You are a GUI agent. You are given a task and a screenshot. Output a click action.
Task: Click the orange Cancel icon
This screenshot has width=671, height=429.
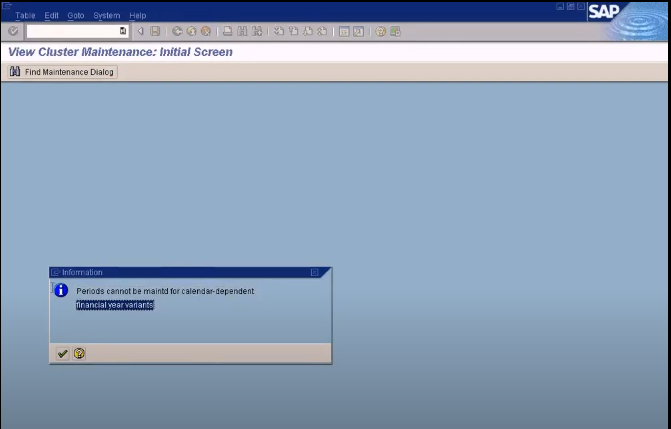[x=206, y=31]
